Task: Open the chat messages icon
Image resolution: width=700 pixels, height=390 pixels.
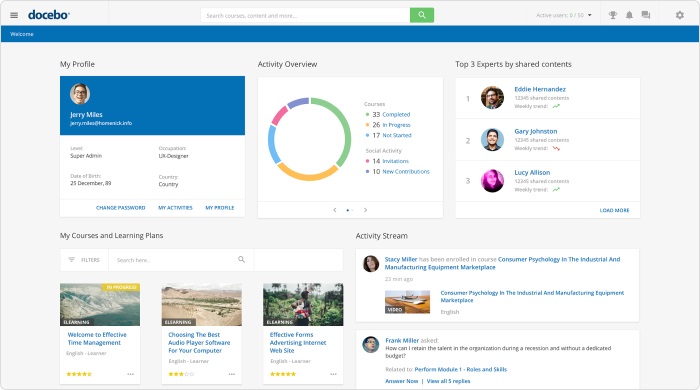Action: [646, 15]
